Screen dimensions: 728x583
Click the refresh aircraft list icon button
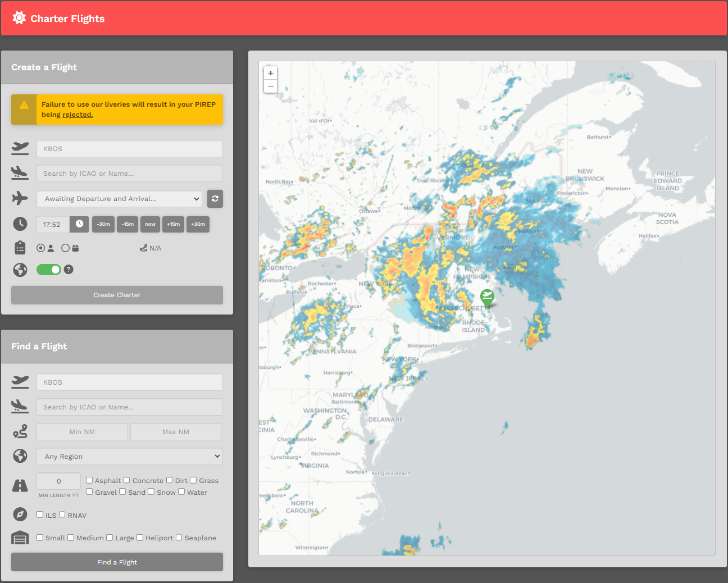pyautogui.click(x=215, y=199)
